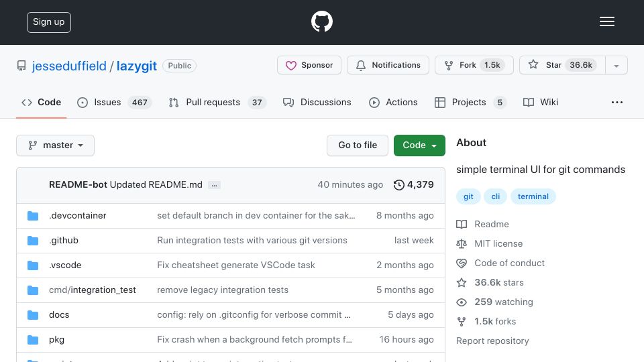Open 'set default branch in dev container' commit

[256, 215]
